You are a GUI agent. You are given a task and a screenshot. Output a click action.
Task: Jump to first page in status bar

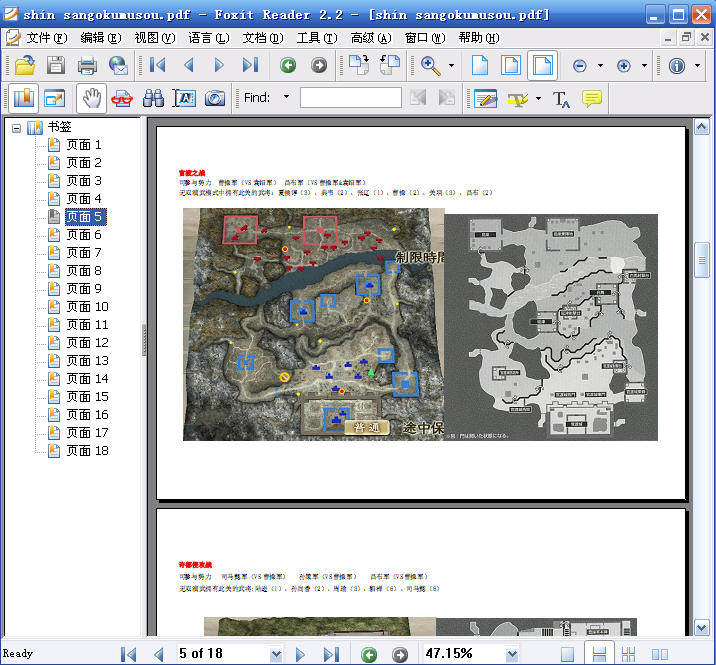(128, 654)
